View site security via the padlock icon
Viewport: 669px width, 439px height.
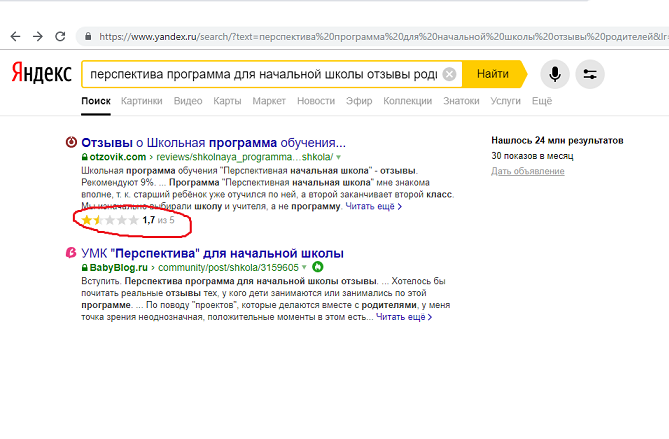tap(88, 37)
